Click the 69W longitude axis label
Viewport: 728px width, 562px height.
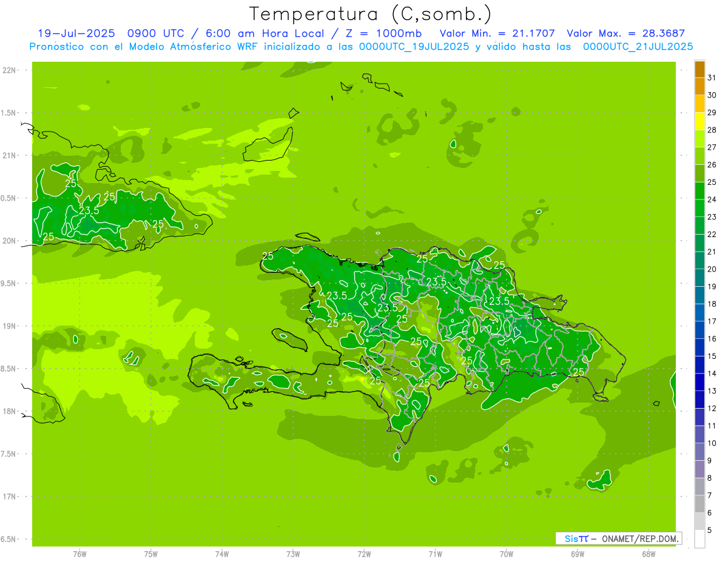pyautogui.click(x=578, y=554)
